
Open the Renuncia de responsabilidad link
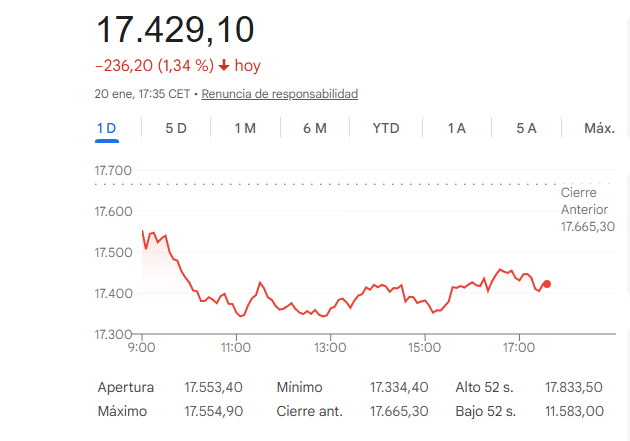(x=280, y=94)
